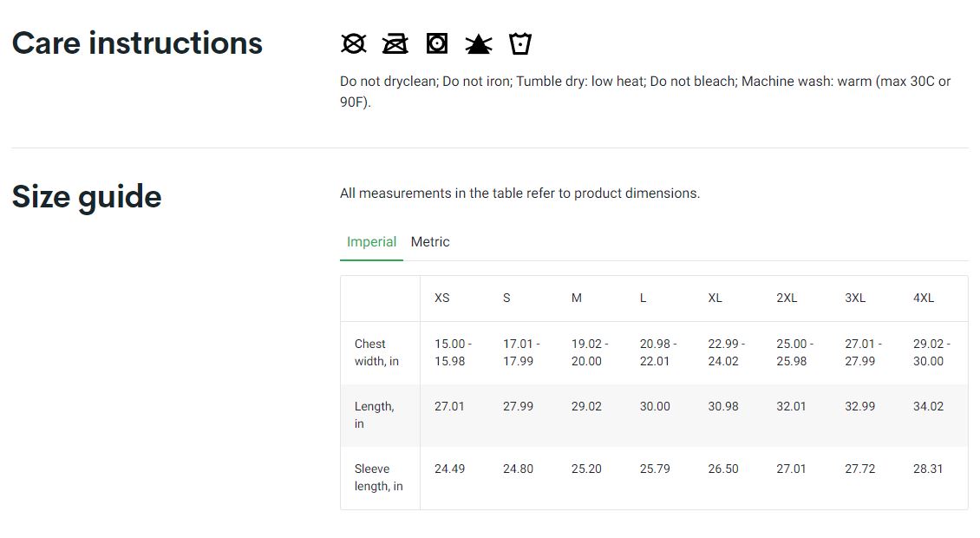Click the do not bleach triangle icon
The width and height of the screenshot is (980, 538).
[x=478, y=43]
